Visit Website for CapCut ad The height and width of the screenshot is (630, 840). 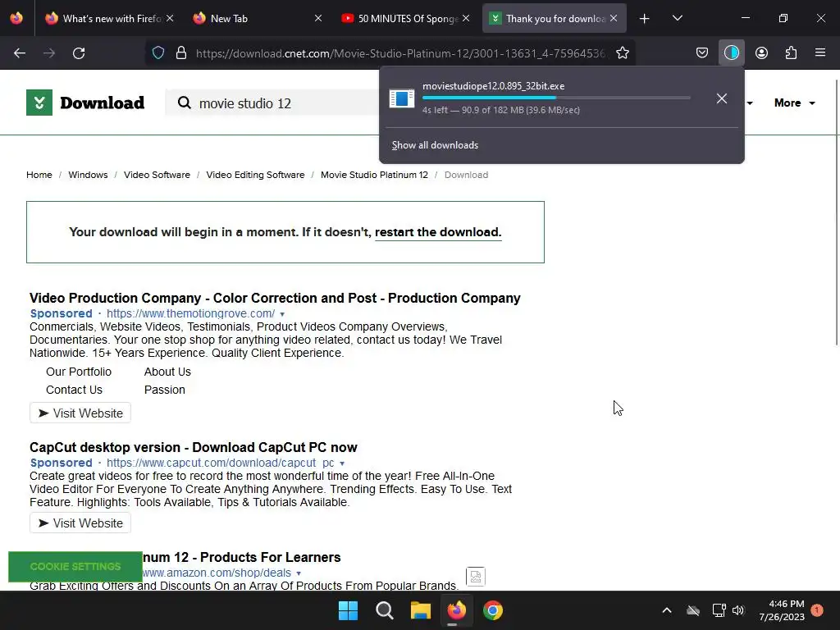(x=80, y=523)
